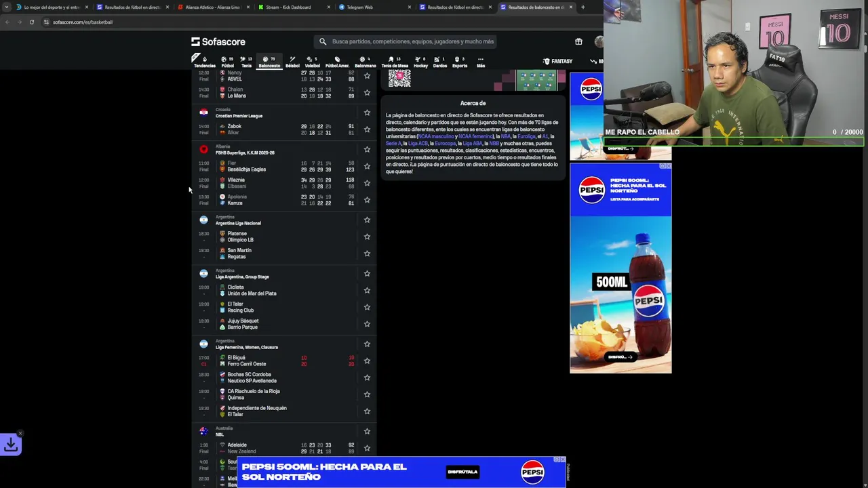
Task: Favorite the Zabok vs Alkar match
Action: [x=367, y=129]
